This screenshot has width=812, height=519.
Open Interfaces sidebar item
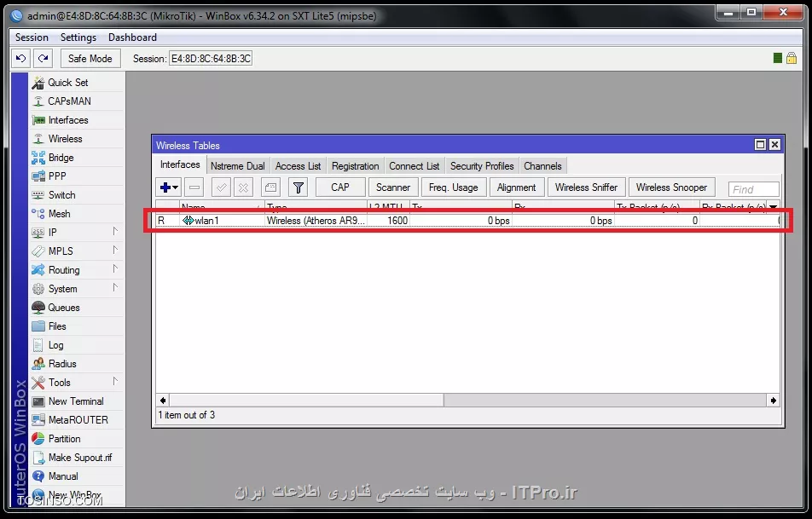[77, 120]
